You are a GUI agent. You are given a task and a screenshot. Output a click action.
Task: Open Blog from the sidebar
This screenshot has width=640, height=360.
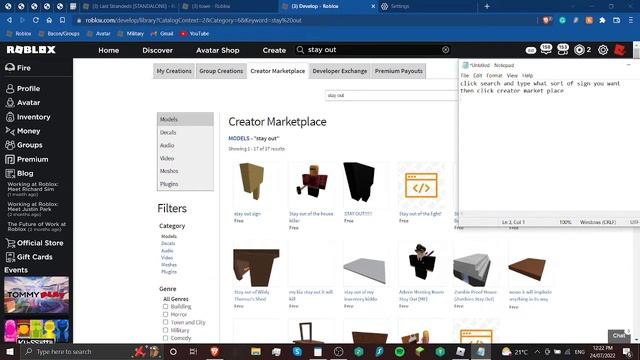(19, 173)
